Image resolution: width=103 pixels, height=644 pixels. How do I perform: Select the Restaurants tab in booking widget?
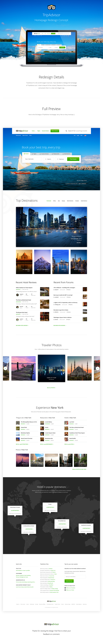tap(55, 154)
